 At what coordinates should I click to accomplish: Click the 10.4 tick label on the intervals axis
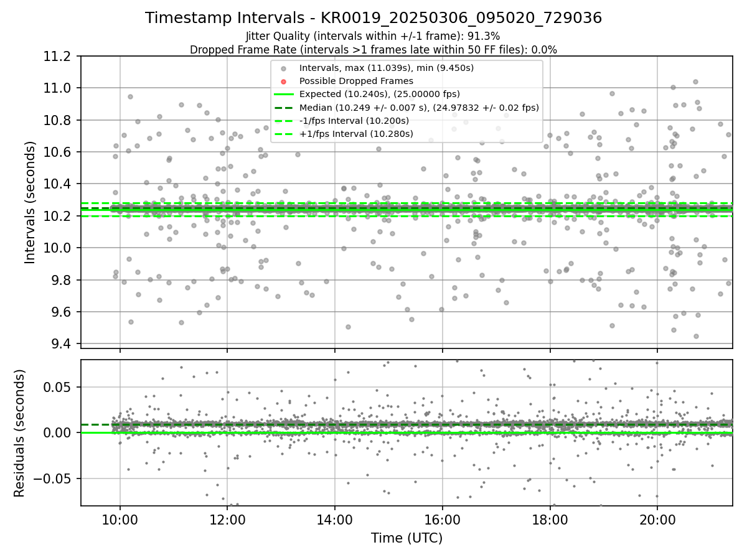tap(58, 184)
